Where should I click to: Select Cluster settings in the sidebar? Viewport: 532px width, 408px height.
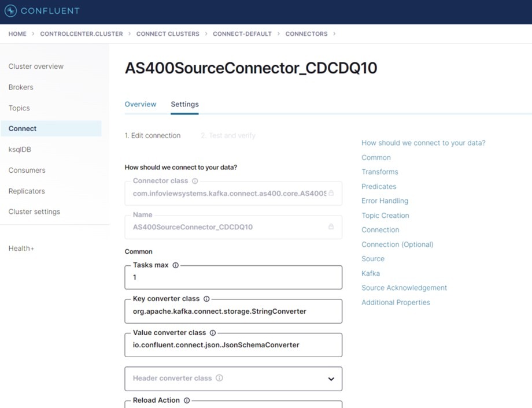click(34, 212)
